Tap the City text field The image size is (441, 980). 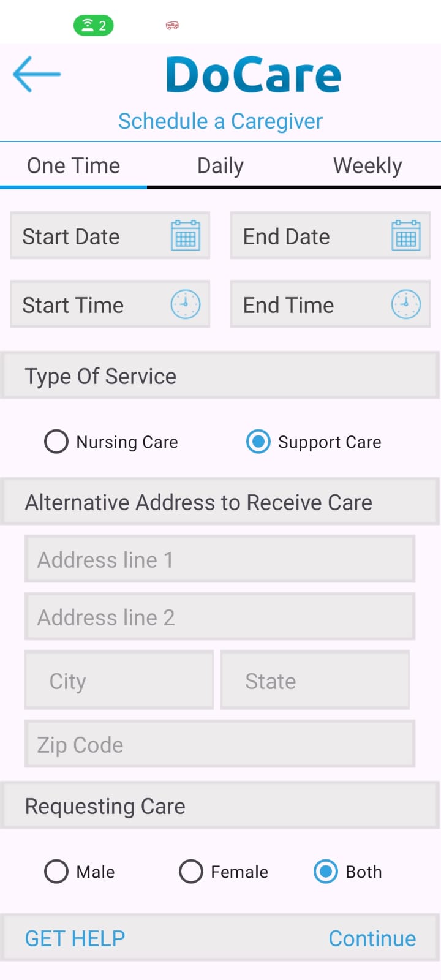click(x=119, y=680)
